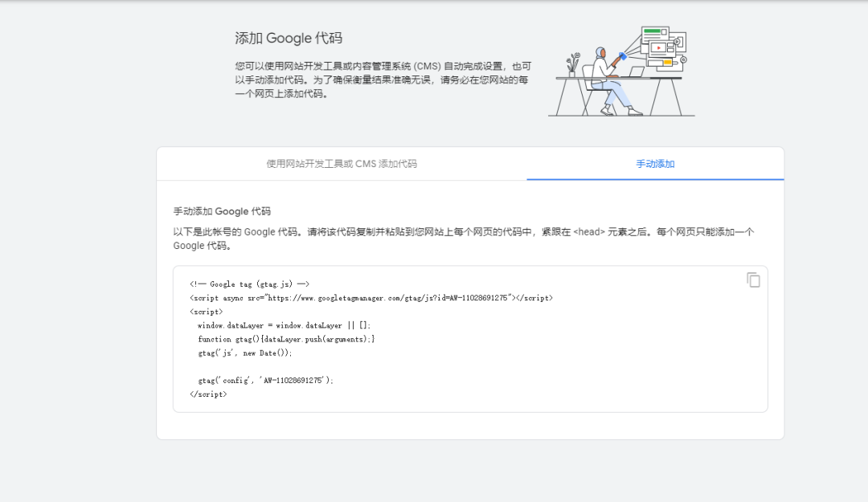This screenshot has width=868, height=502.
Task: Click the gtag('config', 'AW-11028691275') line
Action: (266, 380)
